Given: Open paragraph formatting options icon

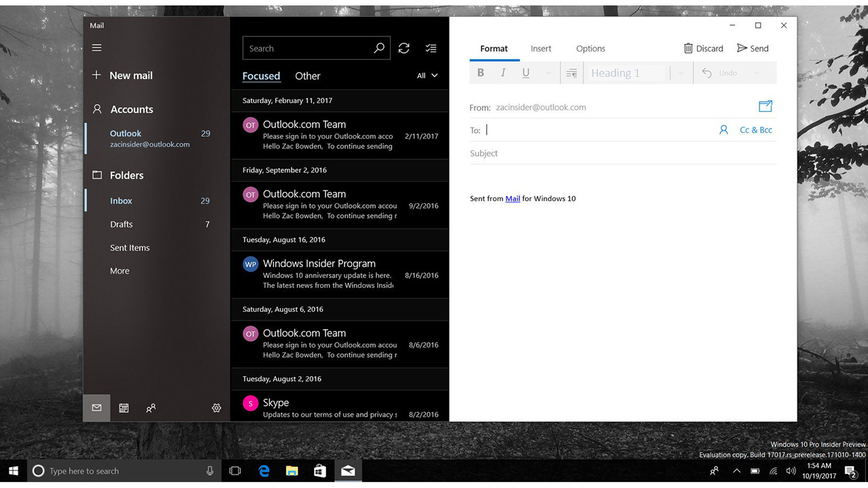Looking at the screenshot, I should 572,73.
